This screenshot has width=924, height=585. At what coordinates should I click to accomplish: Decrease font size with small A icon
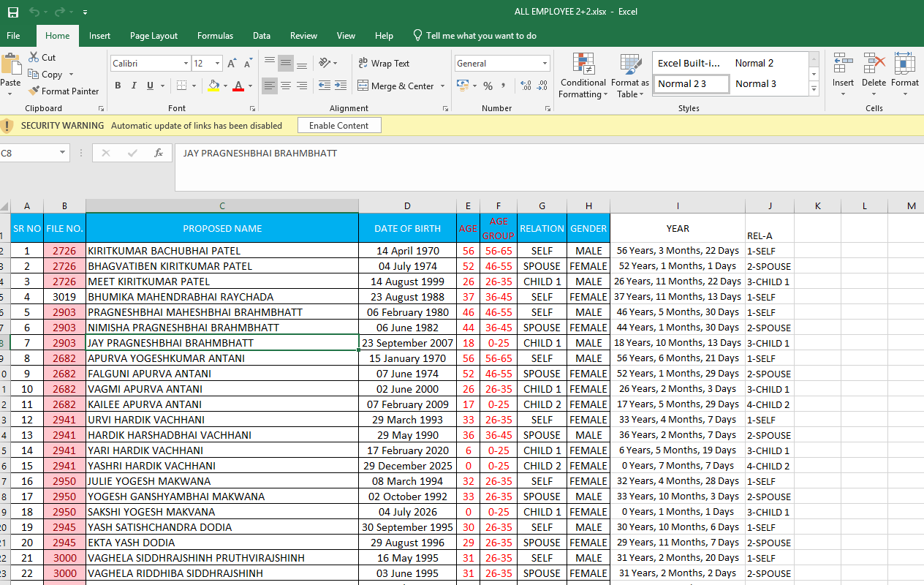point(248,64)
